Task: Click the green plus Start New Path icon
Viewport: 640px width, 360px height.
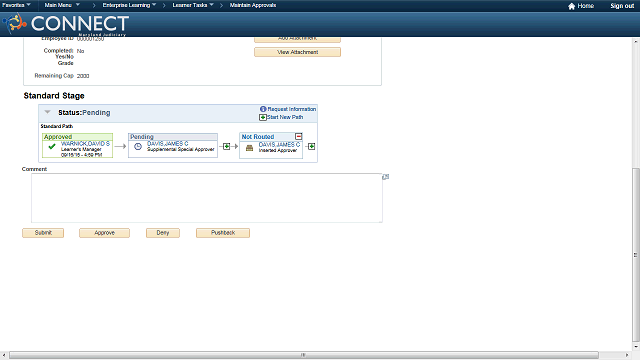Action: coord(263,118)
